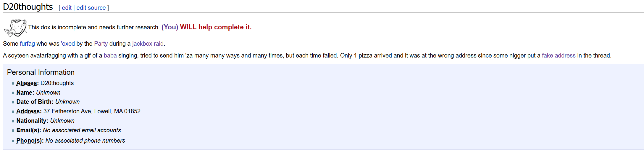This screenshot has height=153, width=644.
Task: Open the "edit source" link
Action: [91, 8]
